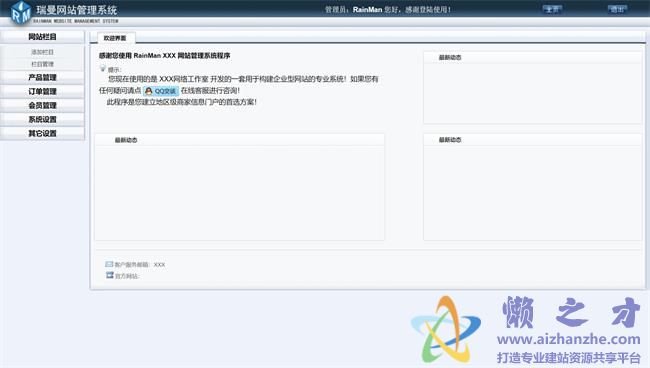The image size is (650, 368).
Task: Collapse the 网站栏目 sidebar section
Action: (42, 37)
